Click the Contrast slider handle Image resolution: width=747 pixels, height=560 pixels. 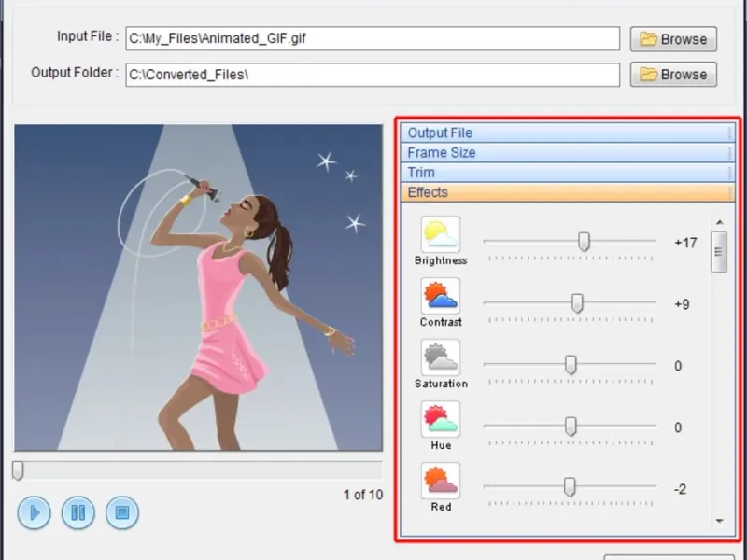point(577,303)
